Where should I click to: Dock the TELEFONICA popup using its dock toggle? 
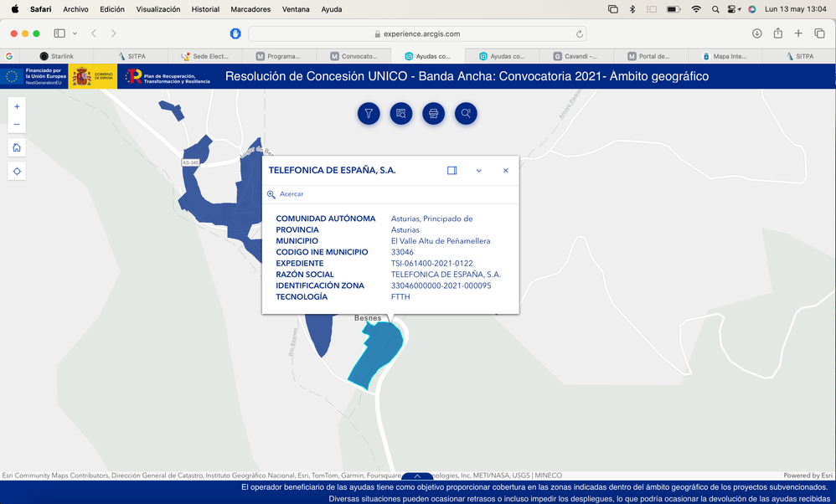[x=452, y=170]
